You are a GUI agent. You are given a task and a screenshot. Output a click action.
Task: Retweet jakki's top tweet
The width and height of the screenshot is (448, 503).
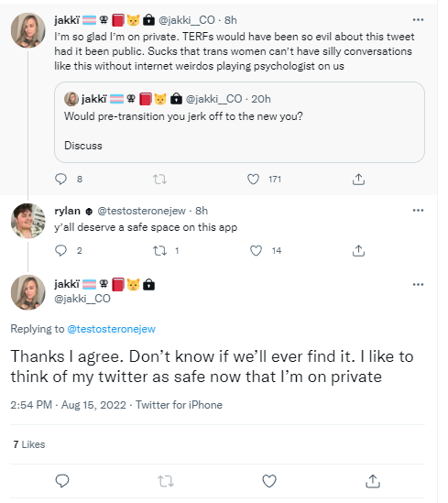(x=159, y=179)
